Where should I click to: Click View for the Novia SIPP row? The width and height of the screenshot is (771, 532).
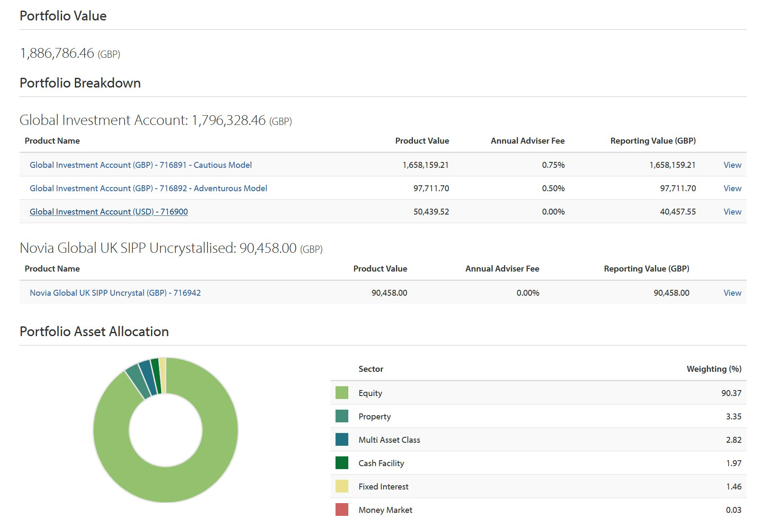pos(732,293)
